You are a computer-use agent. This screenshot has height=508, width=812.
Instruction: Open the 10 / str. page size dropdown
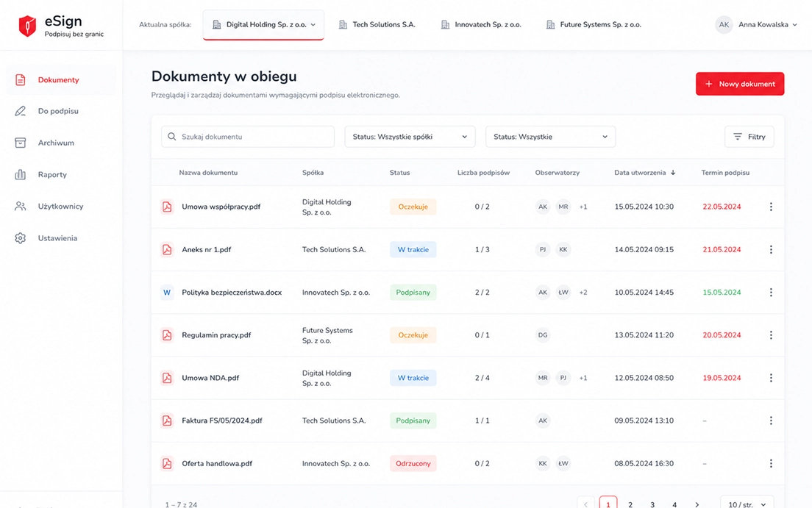pos(747,504)
